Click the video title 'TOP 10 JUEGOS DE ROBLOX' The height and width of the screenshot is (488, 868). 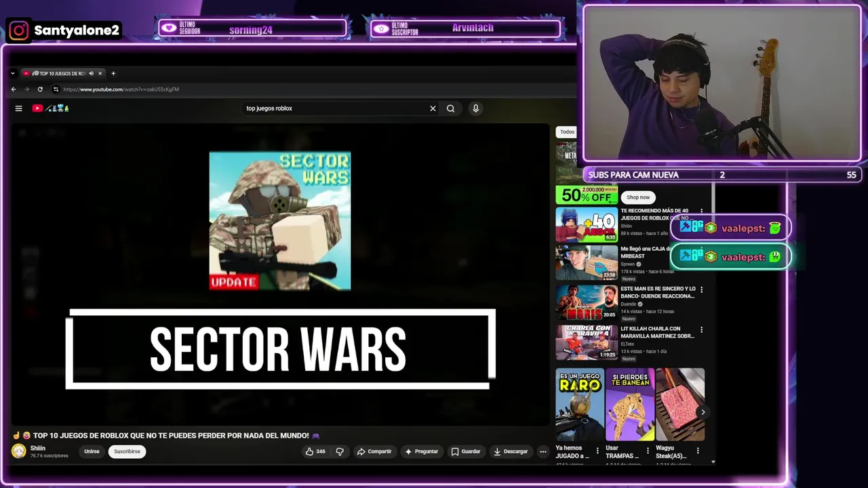171,436
